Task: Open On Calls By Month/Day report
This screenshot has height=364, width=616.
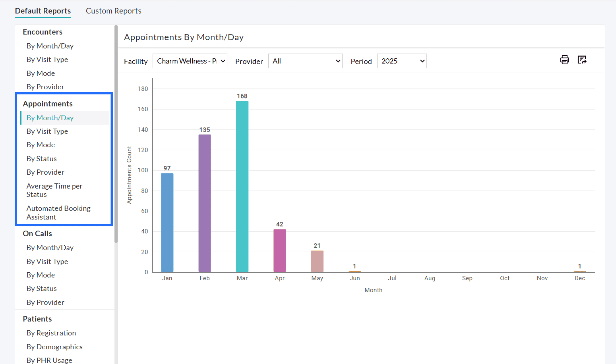Action: pyautogui.click(x=50, y=247)
